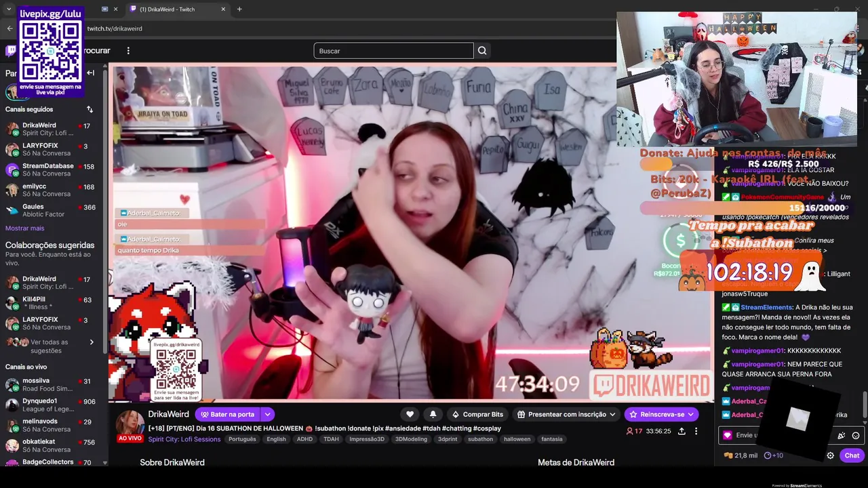
Task: Open chat settings gear icon
Action: pos(830,455)
